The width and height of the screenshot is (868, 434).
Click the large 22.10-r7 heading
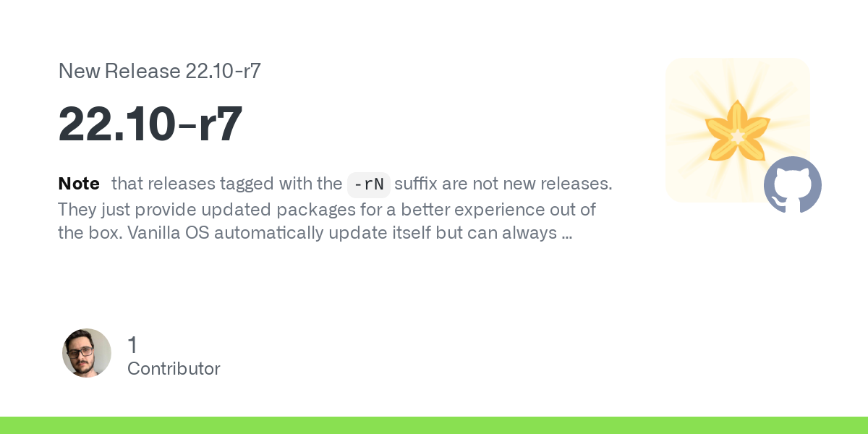150,124
